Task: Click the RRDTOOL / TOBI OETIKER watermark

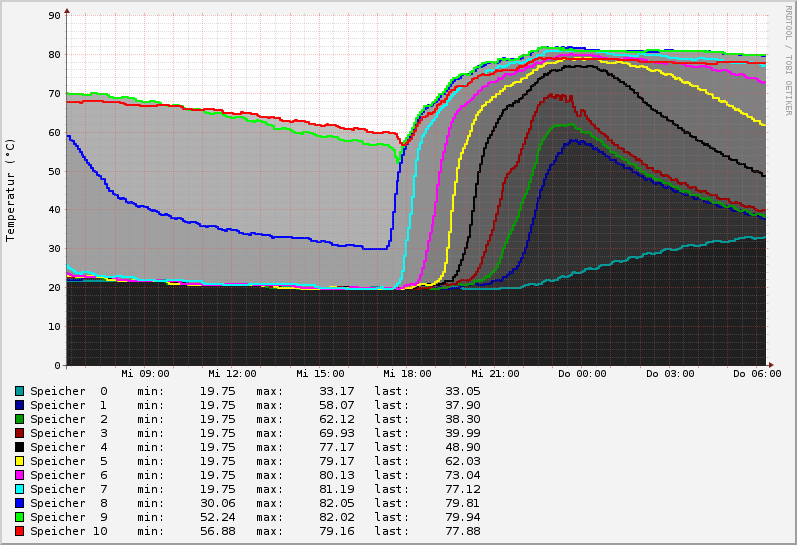Action: pos(788,60)
